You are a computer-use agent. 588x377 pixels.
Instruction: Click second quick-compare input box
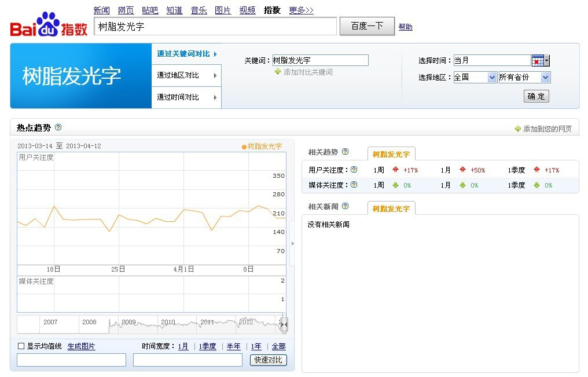188,360
